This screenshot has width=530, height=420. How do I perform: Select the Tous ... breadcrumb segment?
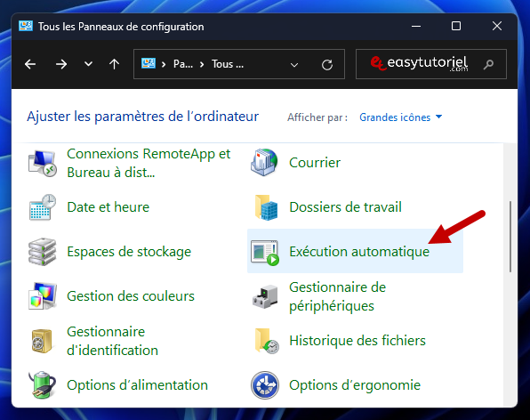(x=228, y=64)
